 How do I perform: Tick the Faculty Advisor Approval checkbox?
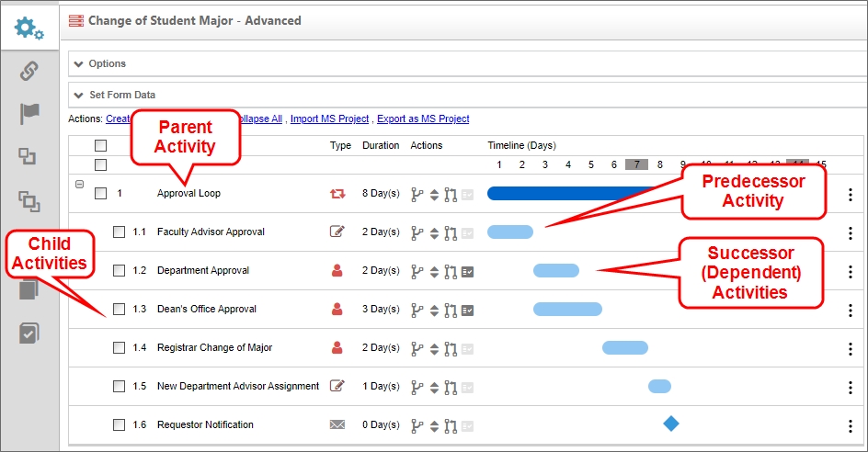(119, 232)
